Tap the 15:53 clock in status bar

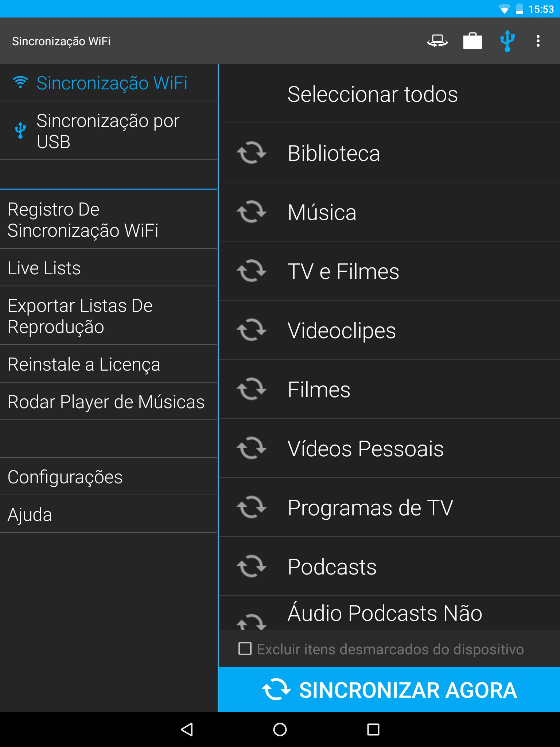pyautogui.click(x=541, y=9)
